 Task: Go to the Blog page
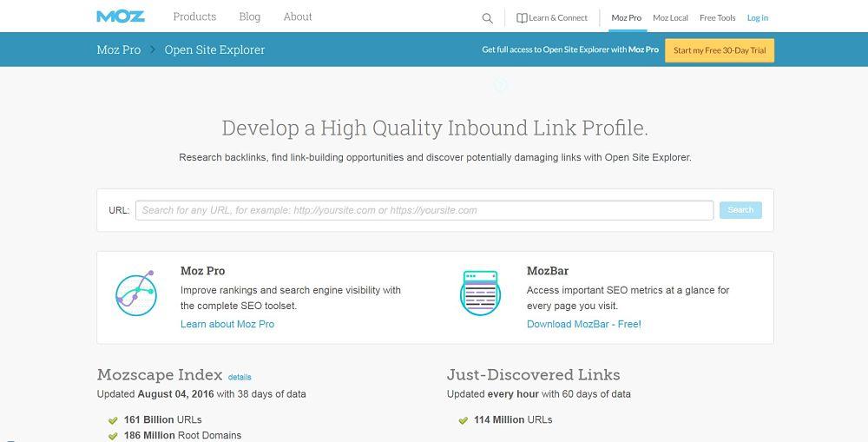[249, 16]
